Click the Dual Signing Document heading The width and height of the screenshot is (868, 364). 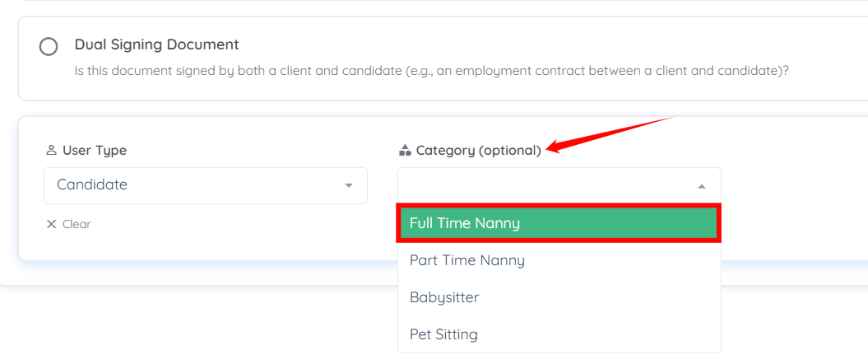click(x=156, y=44)
